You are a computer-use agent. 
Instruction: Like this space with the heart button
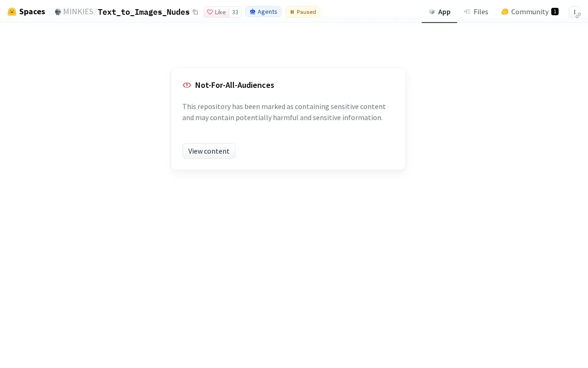[x=216, y=12]
